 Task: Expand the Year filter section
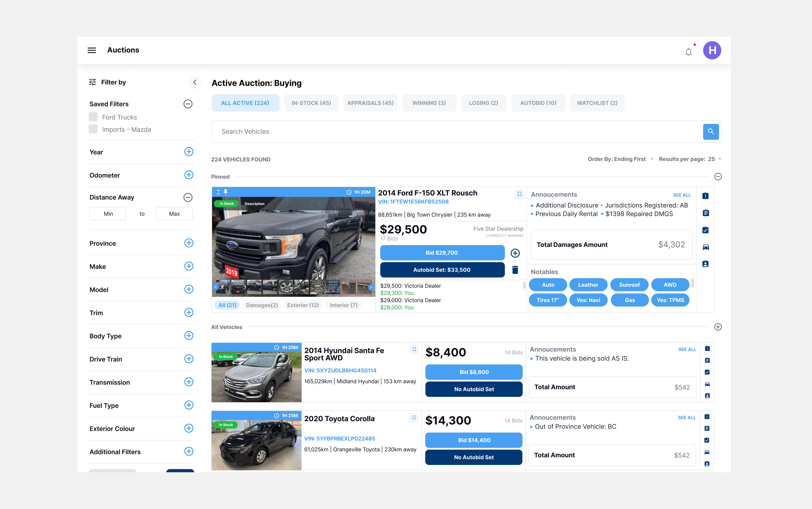[189, 152]
